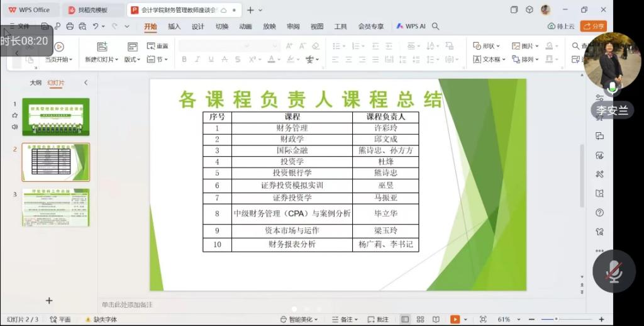The width and height of the screenshot is (644, 326).
Task: Click the undo arrow icon
Action: (x=96, y=26)
